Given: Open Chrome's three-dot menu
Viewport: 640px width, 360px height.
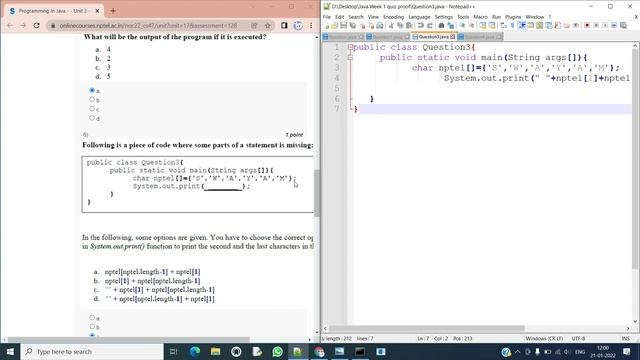Looking at the screenshot, I should [x=311, y=25].
